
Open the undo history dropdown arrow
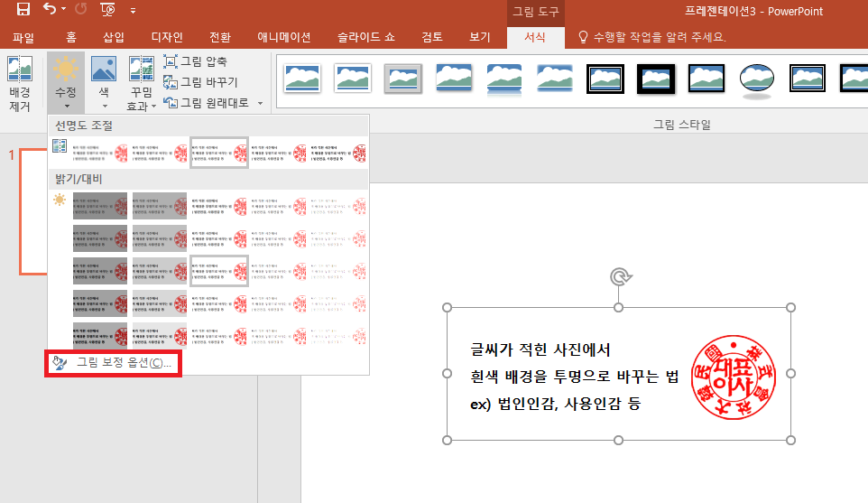click(x=64, y=9)
